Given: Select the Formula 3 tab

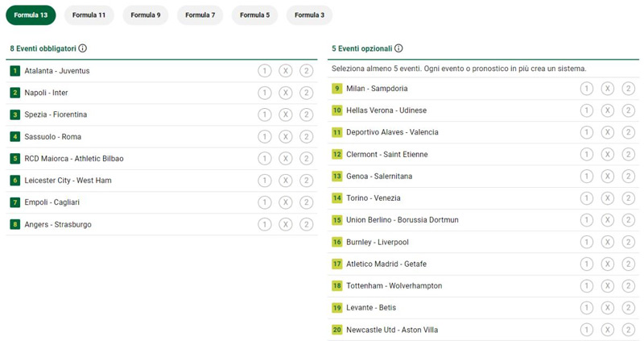Looking at the screenshot, I should (x=309, y=15).
